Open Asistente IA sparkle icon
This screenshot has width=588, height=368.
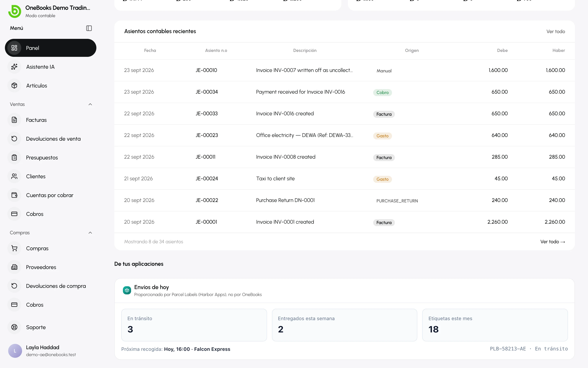tap(14, 67)
